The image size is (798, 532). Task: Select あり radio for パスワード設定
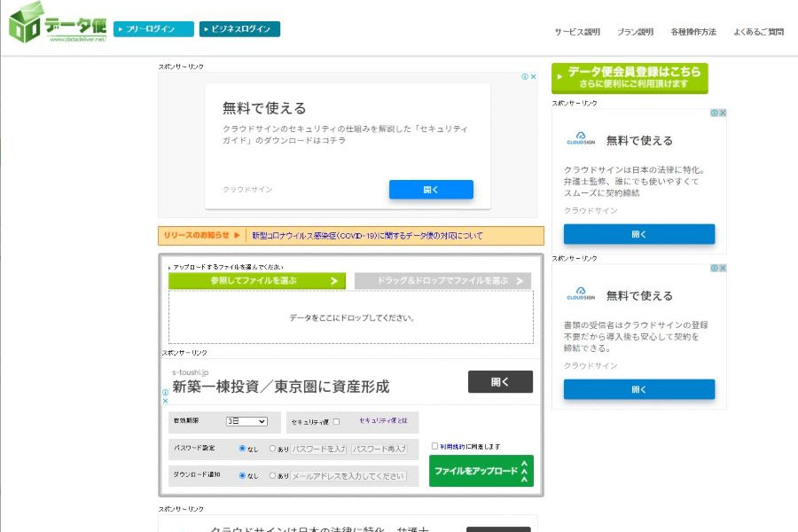[x=272, y=449]
